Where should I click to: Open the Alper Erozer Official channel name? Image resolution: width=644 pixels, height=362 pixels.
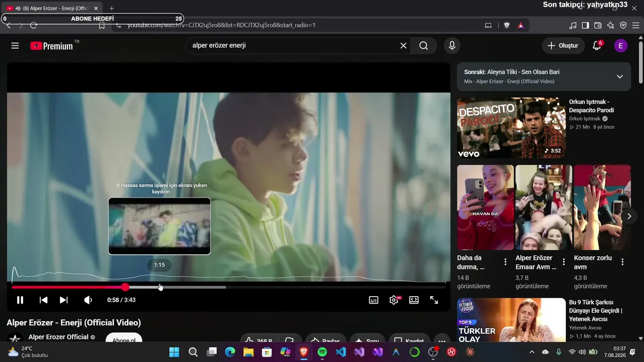coord(58,337)
